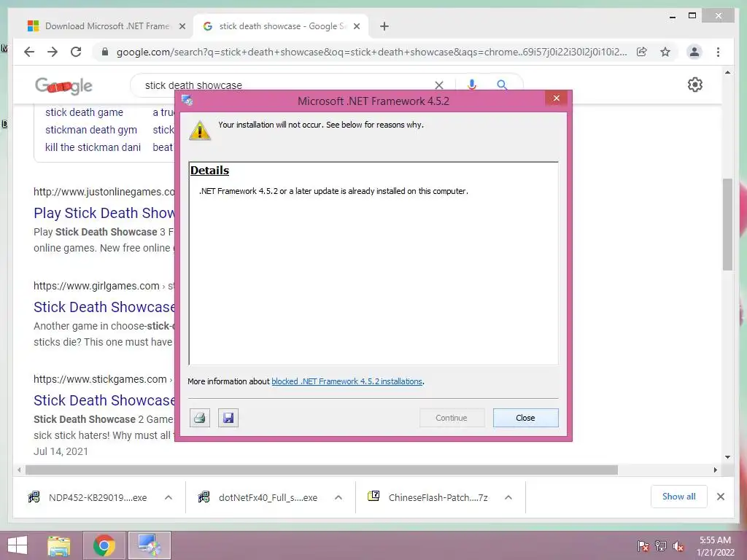Open File Explorer from the taskbar
The image size is (747, 560).
pyautogui.click(x=59, y=545)
